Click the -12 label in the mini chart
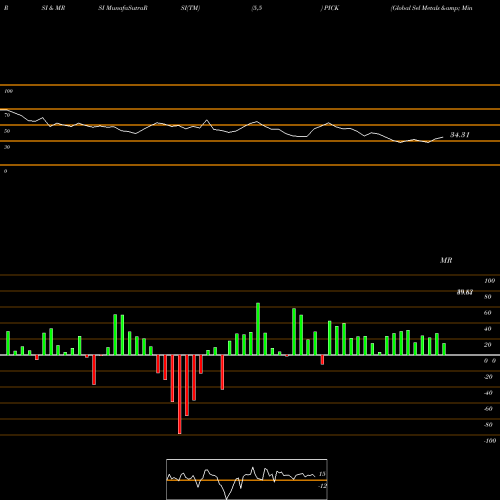This screenshot has height=500, width=500. tap(322, 486)
